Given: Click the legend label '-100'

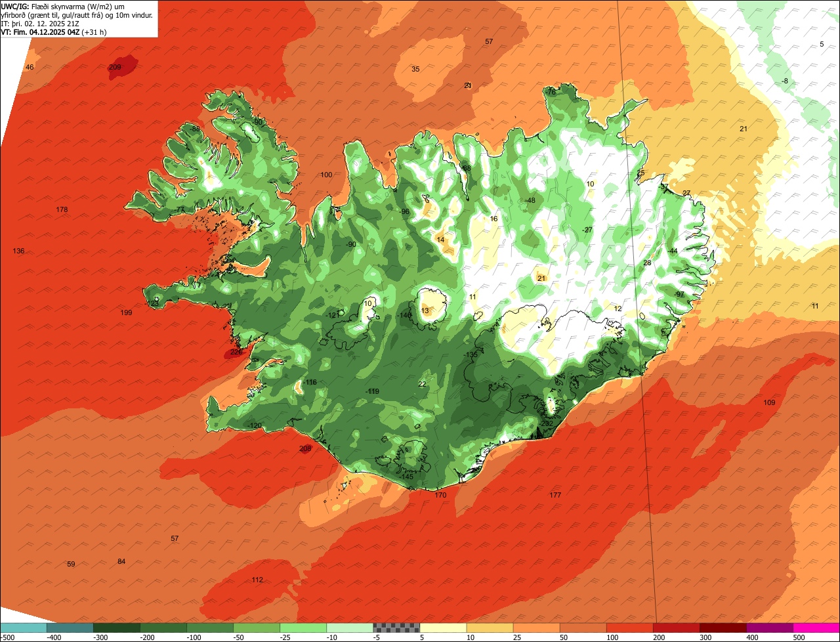Looking at the screenshot, I should click(194, 637).
